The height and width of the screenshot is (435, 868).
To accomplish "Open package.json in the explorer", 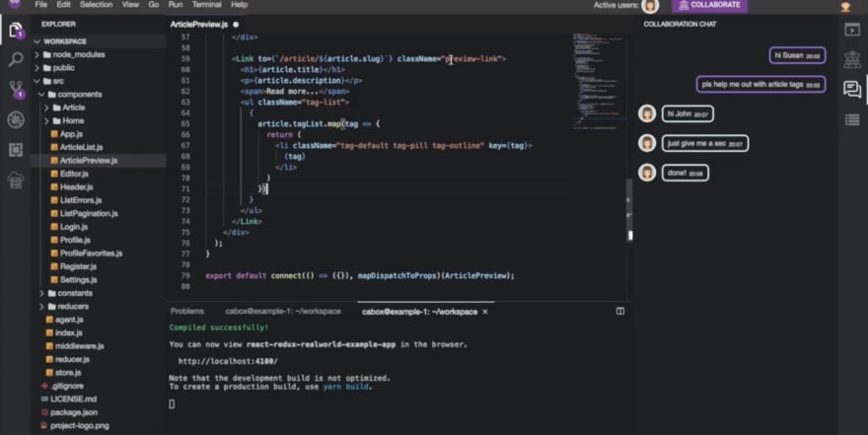I will [x=74, y=412].
